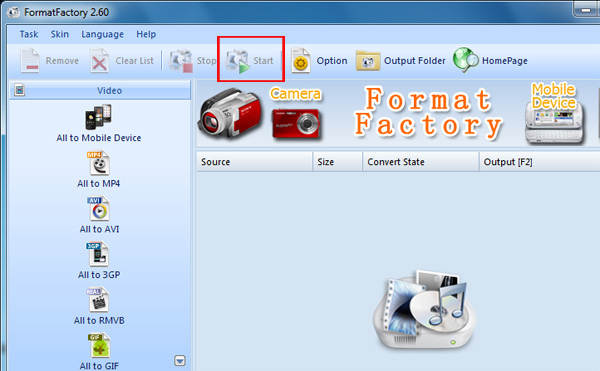Click the Clear List toolbar icon

(99, 60)
